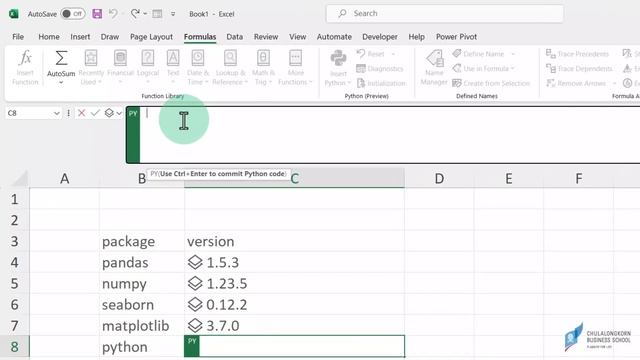
Task: Click Remove Arrows
Action: (576, 83)
